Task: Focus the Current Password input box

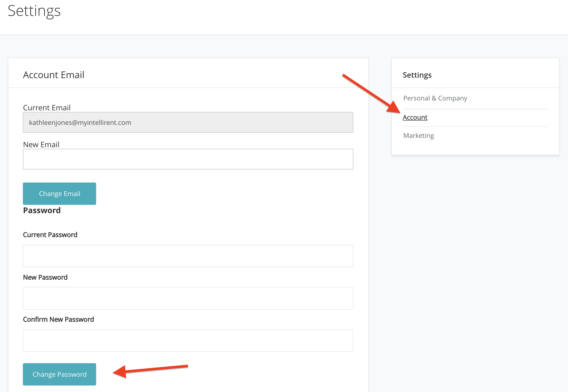Action: tap(188, 256)
